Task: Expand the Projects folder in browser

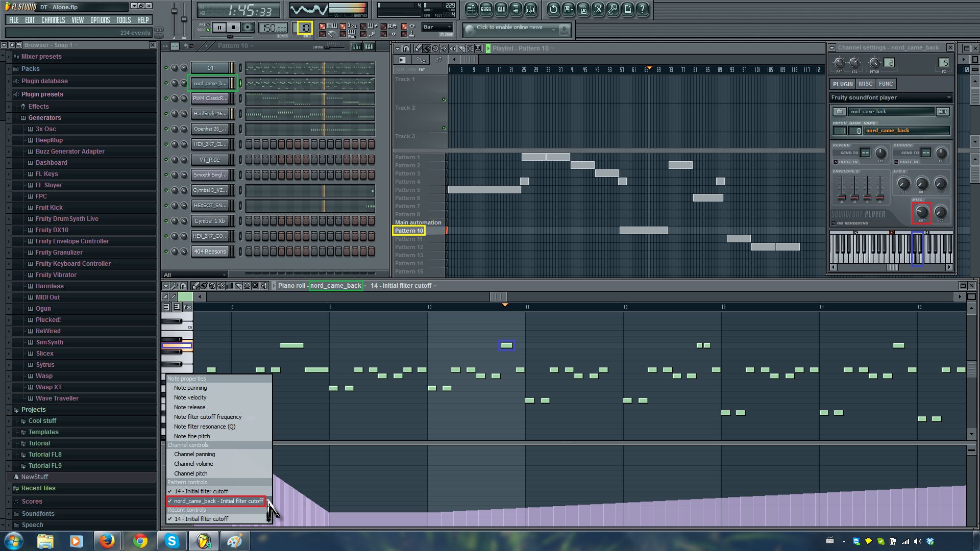Action: [x=34, y=410]
